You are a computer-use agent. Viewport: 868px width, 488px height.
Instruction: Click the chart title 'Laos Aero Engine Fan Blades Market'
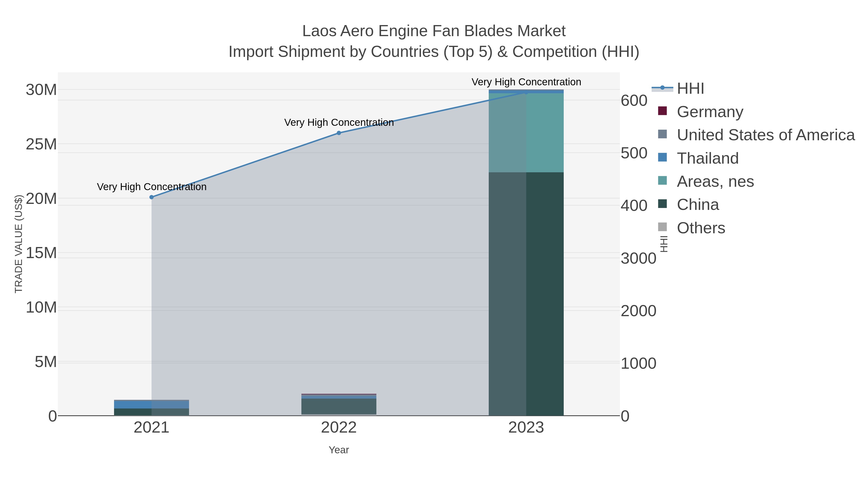coord(434,31)
